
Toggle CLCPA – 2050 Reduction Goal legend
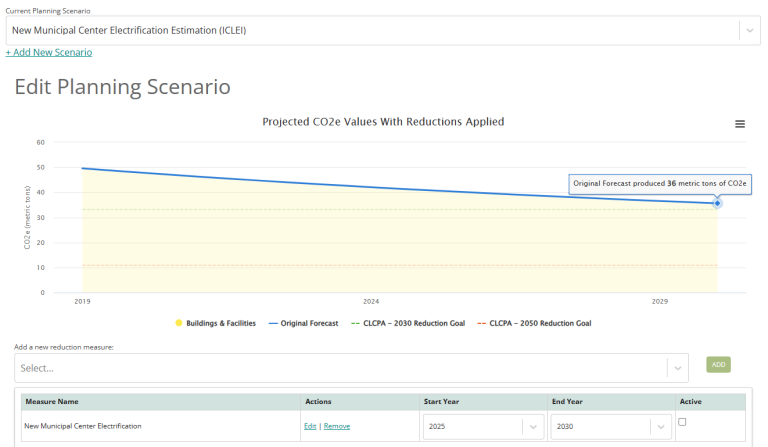535,323
